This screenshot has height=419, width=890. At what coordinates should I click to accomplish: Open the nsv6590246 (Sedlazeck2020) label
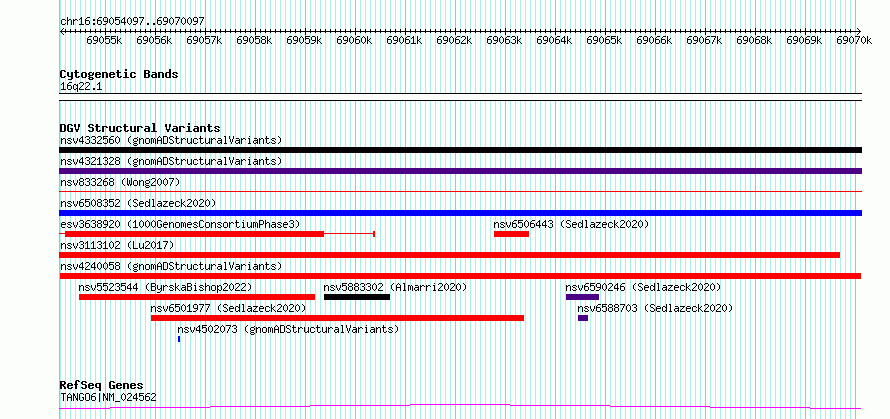(643, 287)
